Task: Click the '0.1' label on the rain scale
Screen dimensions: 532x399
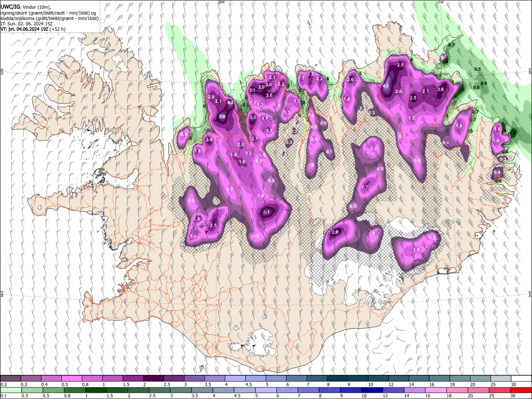Action: (x=3, y=396)
